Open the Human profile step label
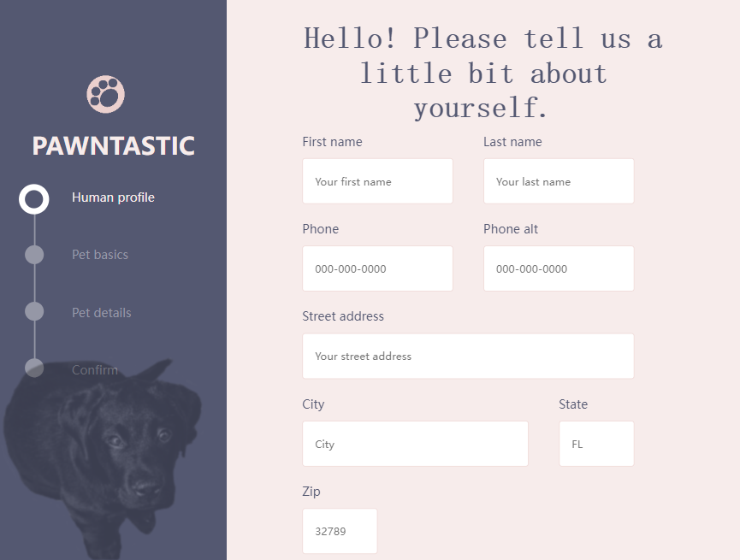 coord(113,197)
